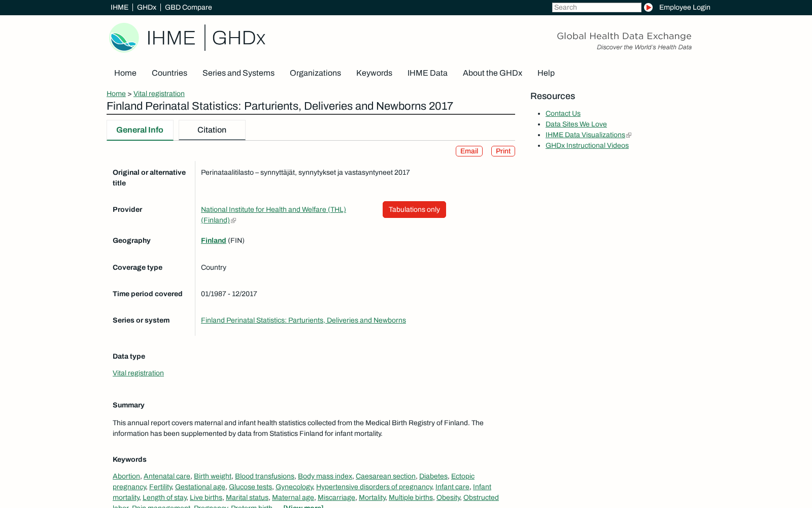This screenshot has height=508, width=812.
Task: Click the Live births keyword
Action: pos(206,498)
